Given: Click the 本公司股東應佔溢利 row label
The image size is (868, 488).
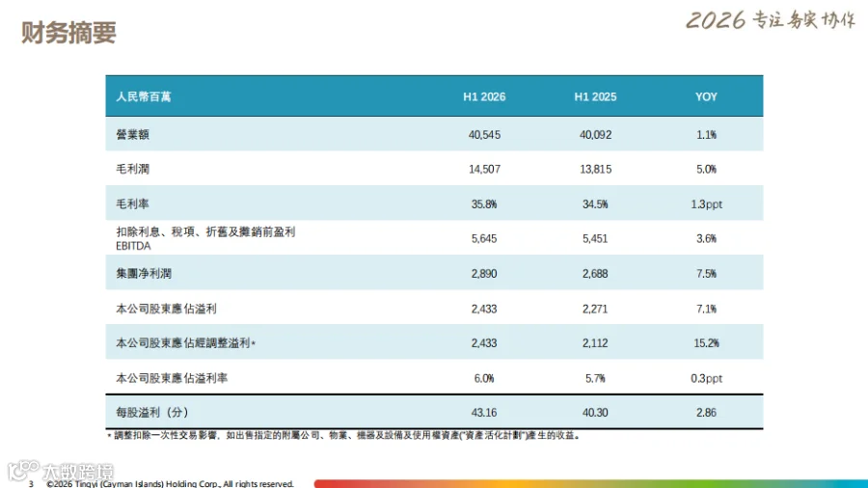Looking at the screenshot, I should tap(166, 309).
